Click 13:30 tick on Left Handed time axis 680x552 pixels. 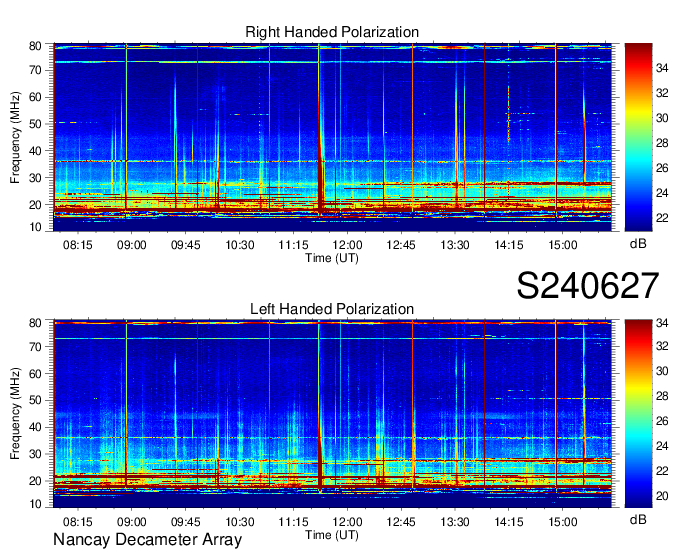(455, 522)
